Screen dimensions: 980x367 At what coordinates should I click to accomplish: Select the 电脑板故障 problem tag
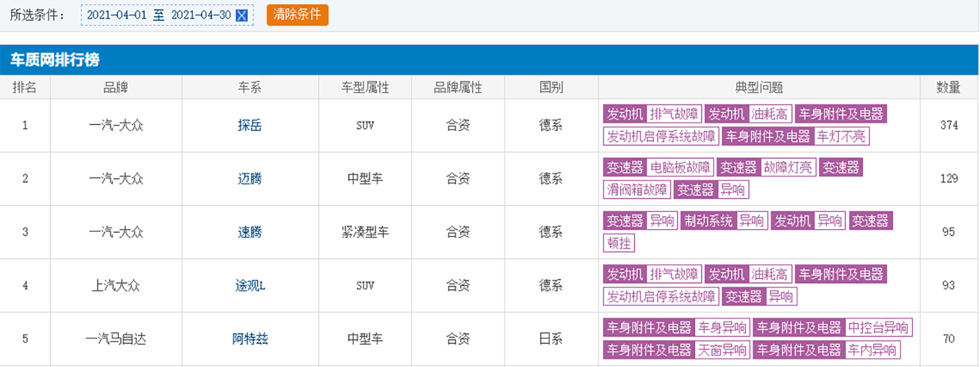681,168
